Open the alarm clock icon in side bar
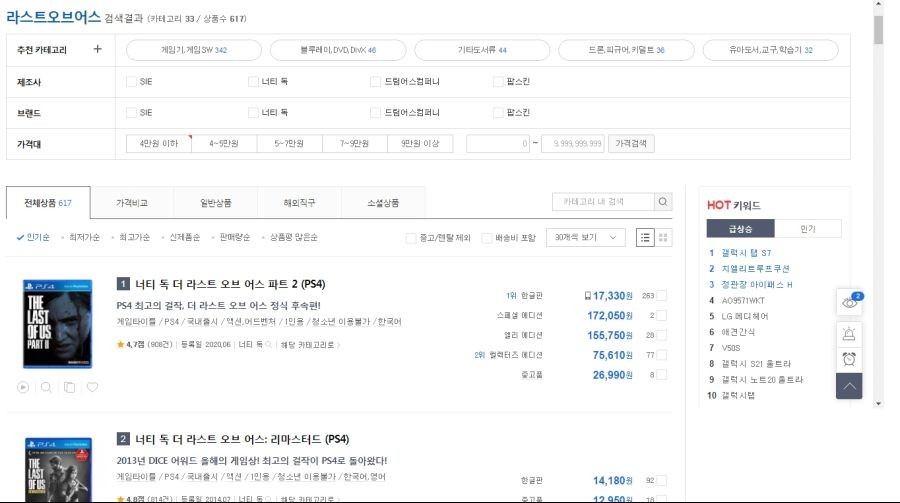The width and height of the screenshot is (900, 503). coord(849,359)
